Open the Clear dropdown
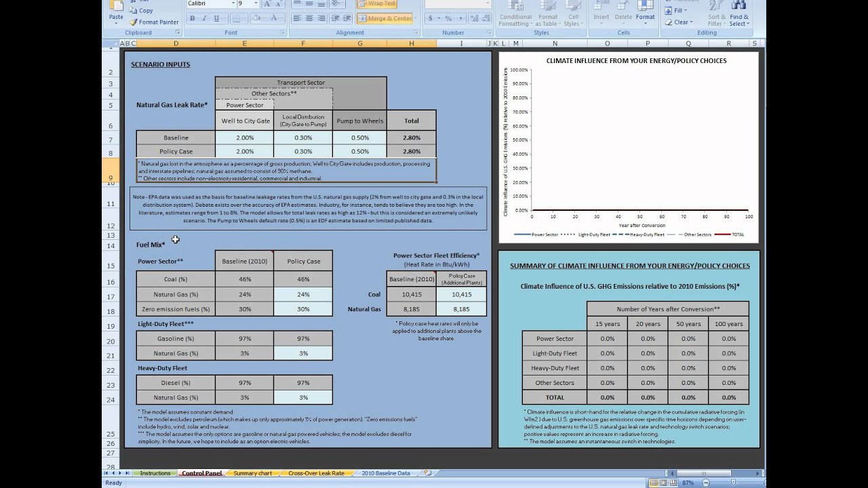 pyautogui.click(x=679, y=22)
